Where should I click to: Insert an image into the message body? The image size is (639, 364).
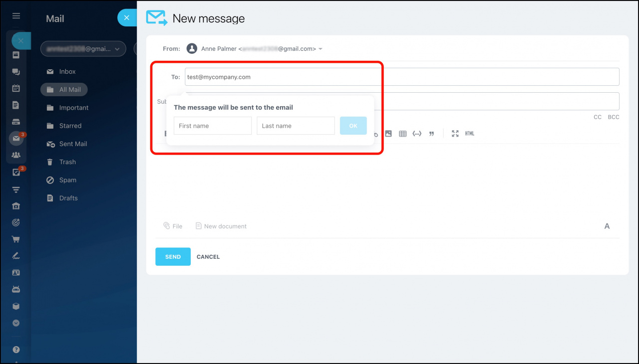click(388, 133)
